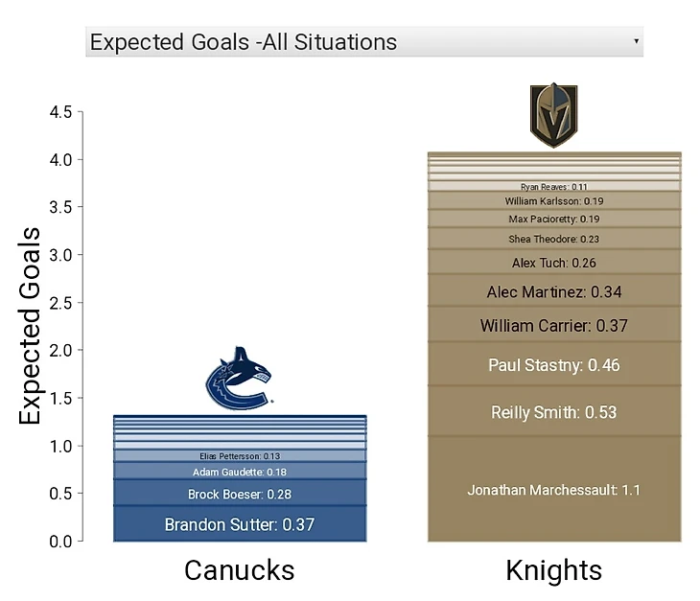The height and width of the screenshot is (601, 700).
Task: Click Alex Tuch 0.26 segment
Action: (553, 263)
